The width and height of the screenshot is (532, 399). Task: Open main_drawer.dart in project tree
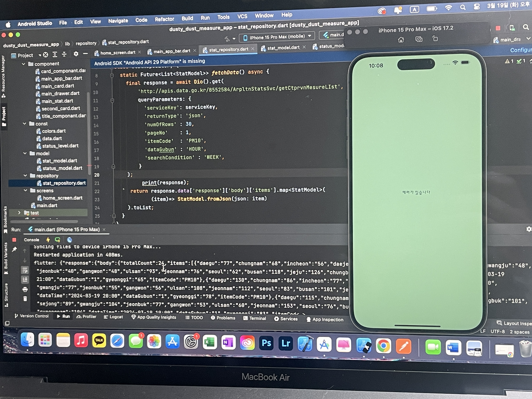point(60,93)
